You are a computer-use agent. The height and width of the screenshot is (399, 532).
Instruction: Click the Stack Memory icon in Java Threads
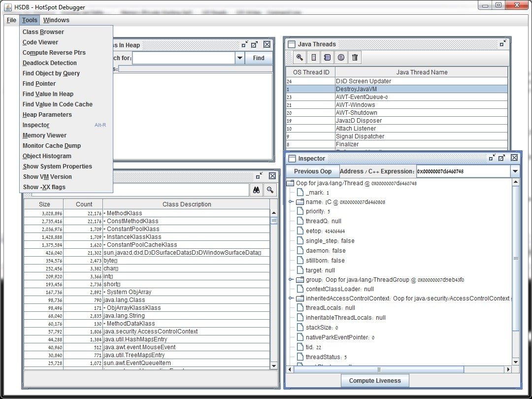[313, 57]
